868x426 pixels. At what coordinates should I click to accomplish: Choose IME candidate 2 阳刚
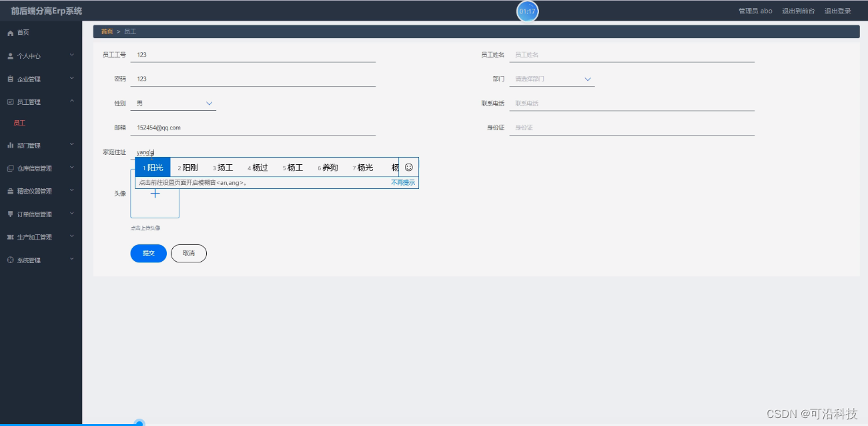[187, 168]
